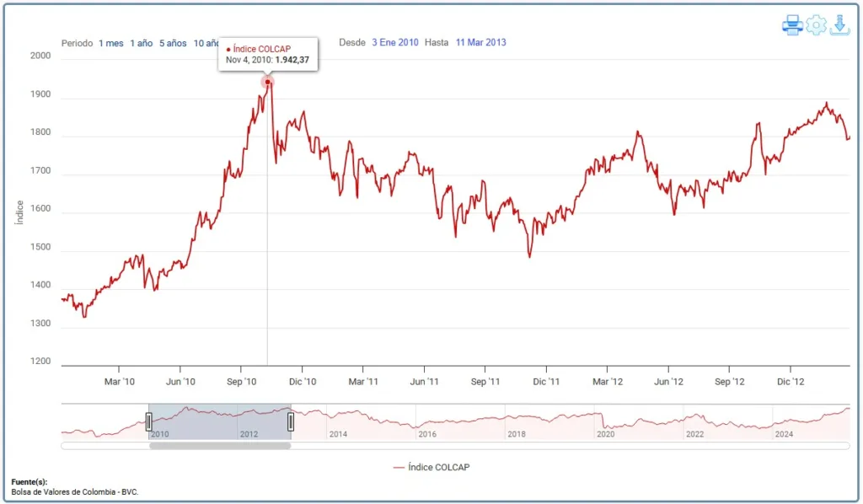Screen dimensions: 863x504
Task: Select the 5 años period
Action: (173, 43)
